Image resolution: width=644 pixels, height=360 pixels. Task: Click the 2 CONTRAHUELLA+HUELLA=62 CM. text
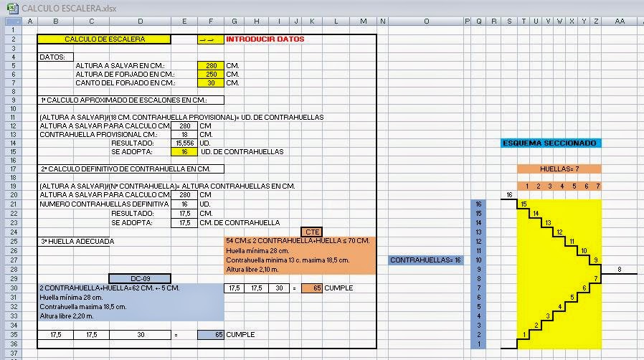point(109,288)
